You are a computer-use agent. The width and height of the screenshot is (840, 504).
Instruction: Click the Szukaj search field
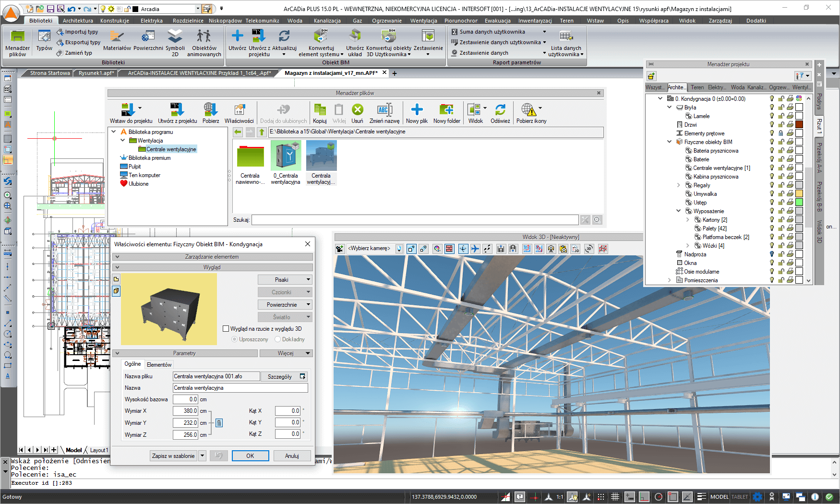(415, 220)
